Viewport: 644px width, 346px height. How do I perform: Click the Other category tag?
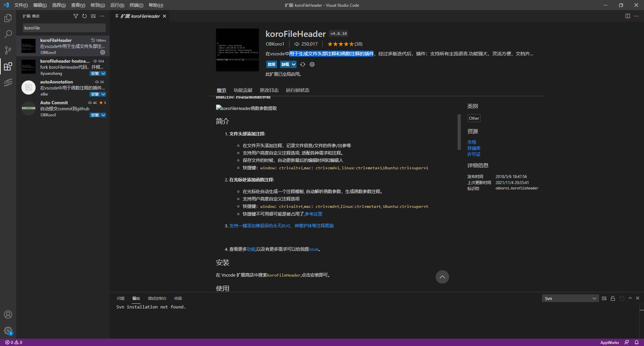tap(474, 118)
